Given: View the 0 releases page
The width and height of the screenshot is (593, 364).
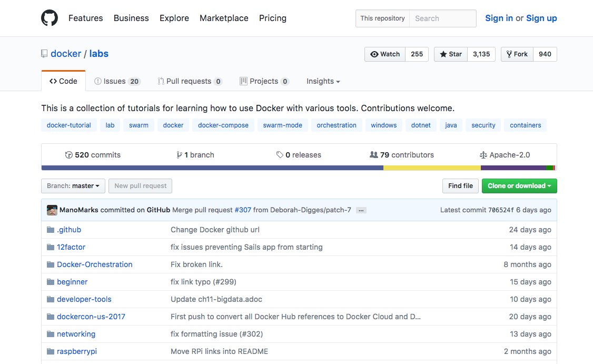Looking at the screenshot, I should 299,155.
